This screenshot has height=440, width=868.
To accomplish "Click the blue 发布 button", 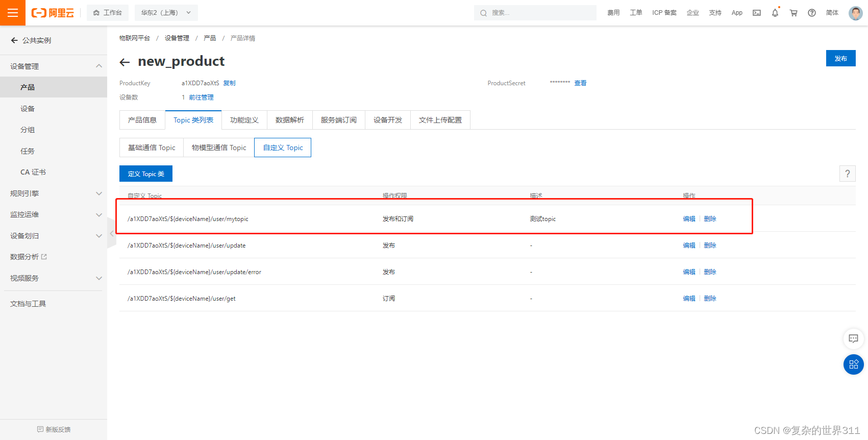I will tap(841, 58).
